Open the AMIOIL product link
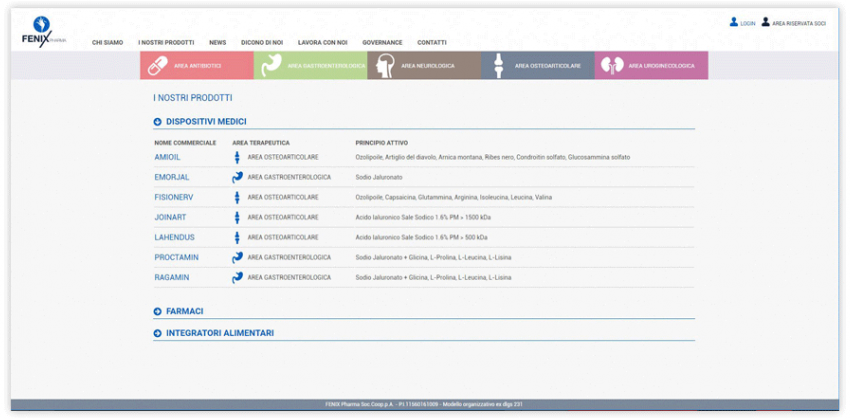Image resolution: width=850 pixels, height=419 pixels. click(x=168, y=157)
